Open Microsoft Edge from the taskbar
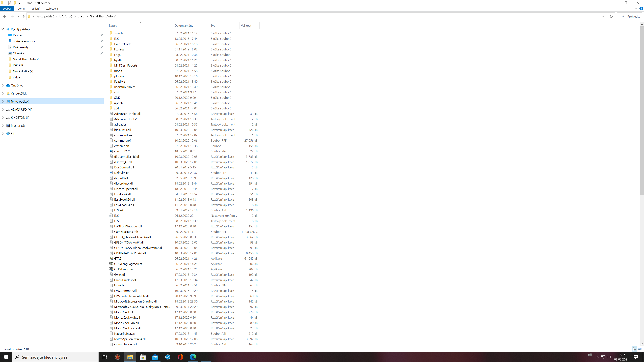Viewport: 644px width, 362px height. pyautogui.click(x=193, y=357)
